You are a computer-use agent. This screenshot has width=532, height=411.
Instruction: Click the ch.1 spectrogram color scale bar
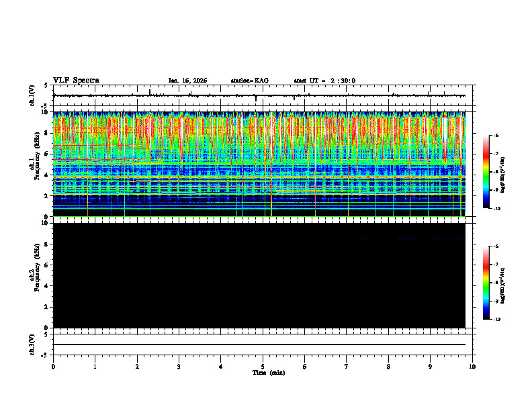486,172
